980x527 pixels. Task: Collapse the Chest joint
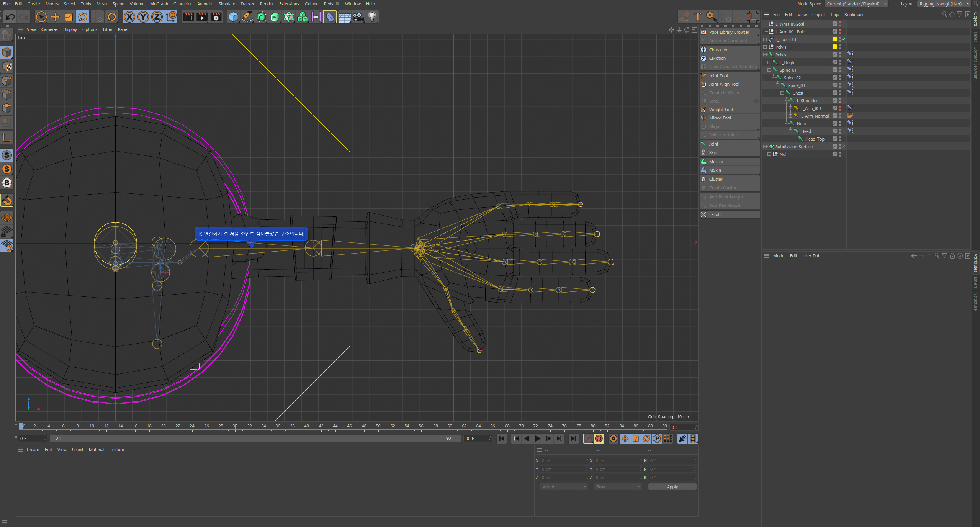click(782, 93)
